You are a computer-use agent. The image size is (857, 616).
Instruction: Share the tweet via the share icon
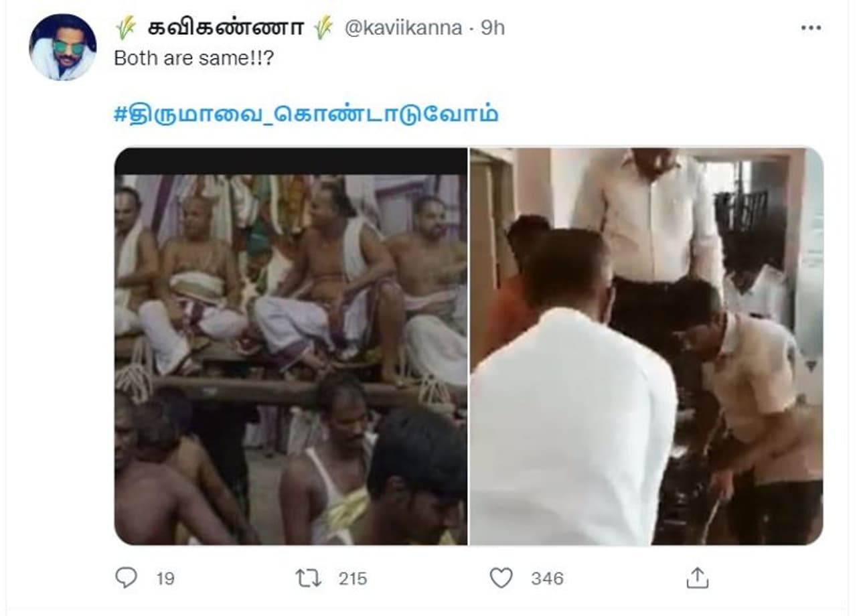tap(697, 578)
